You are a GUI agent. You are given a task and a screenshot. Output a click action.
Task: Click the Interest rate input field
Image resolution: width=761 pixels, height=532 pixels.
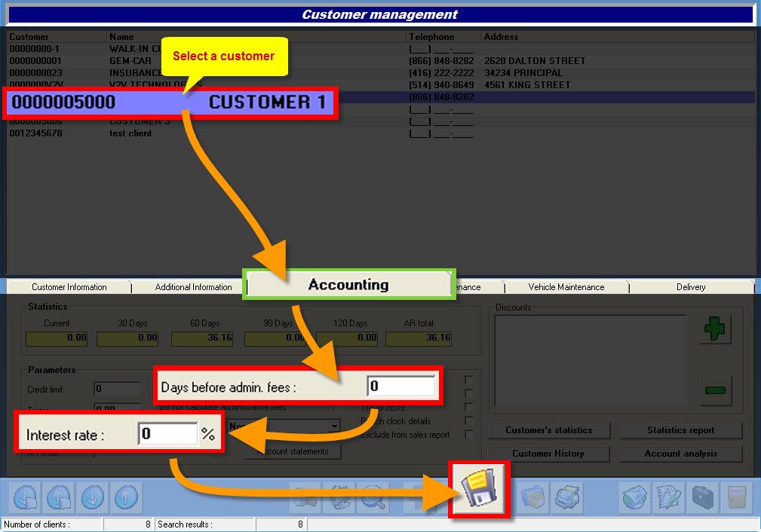168,433
